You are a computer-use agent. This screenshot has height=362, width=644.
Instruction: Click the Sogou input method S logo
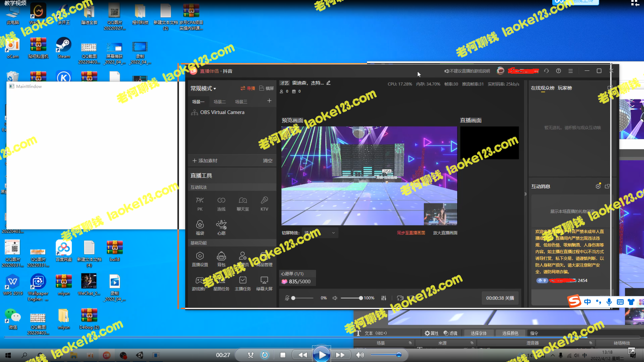tap(574, 301)
